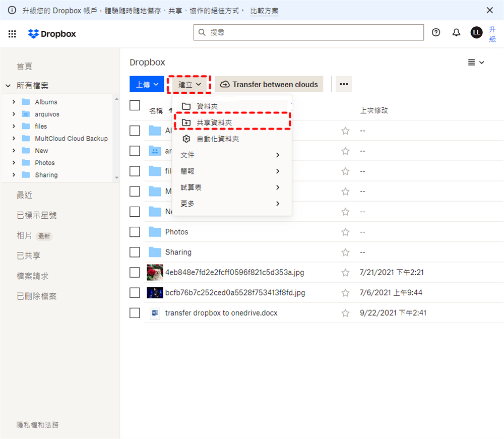Open the 上傳 upload dropdown
The width and height of the screenshot is (504, 439).
147,84
